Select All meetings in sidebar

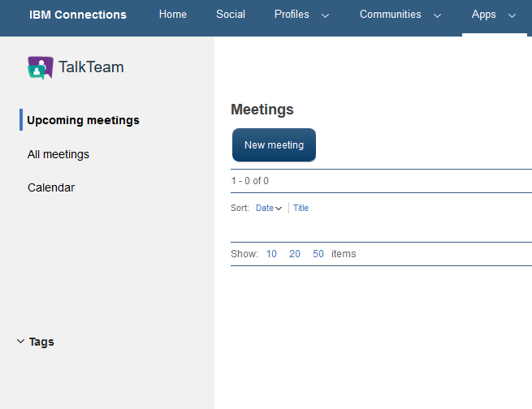tap(58, 154)
